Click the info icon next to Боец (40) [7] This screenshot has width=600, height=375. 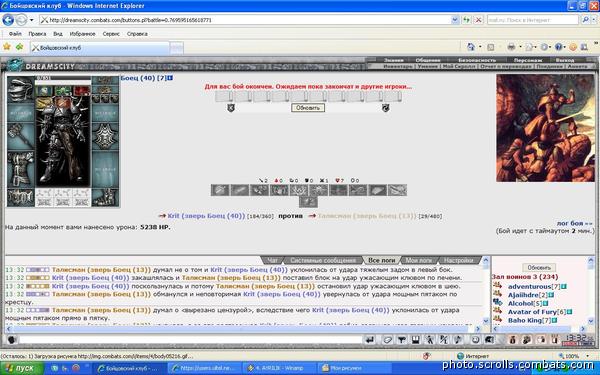pos(170,78)
